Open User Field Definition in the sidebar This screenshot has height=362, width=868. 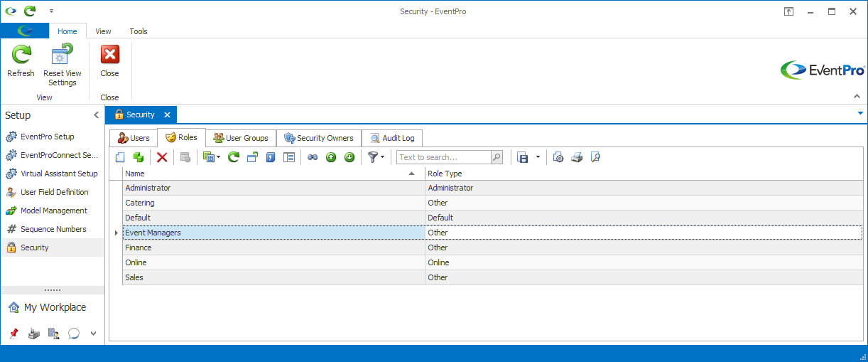53,192
